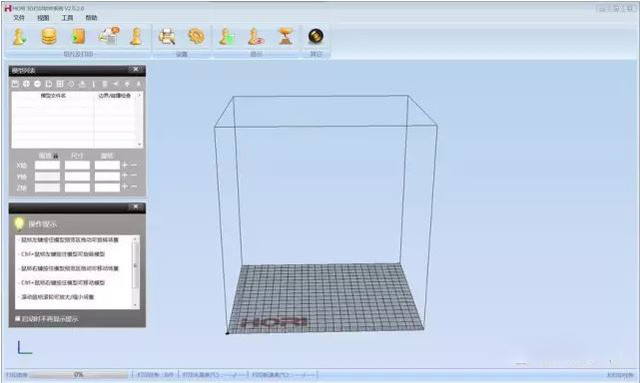
Task: Close the operation tips panel
Action: (136, 207)
